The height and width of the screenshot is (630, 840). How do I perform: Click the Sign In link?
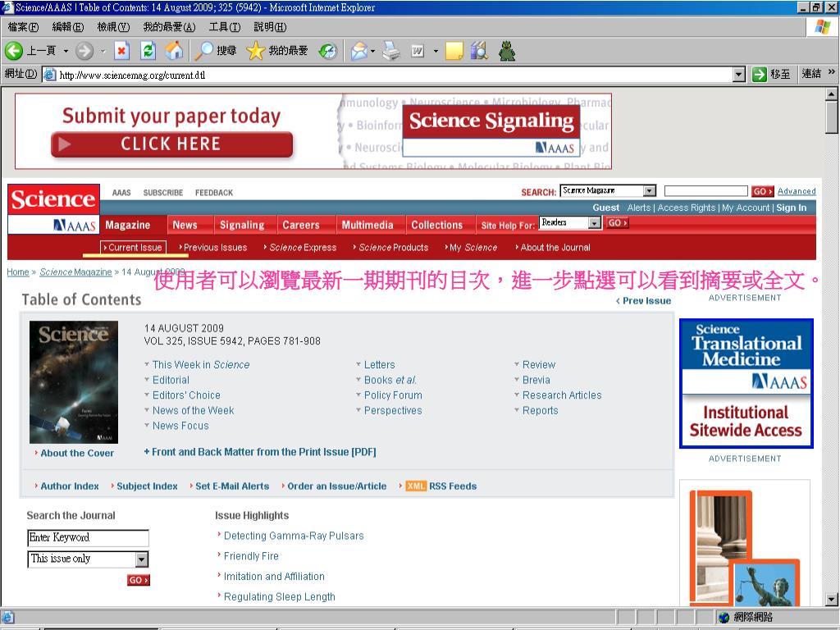pos(792,208)
